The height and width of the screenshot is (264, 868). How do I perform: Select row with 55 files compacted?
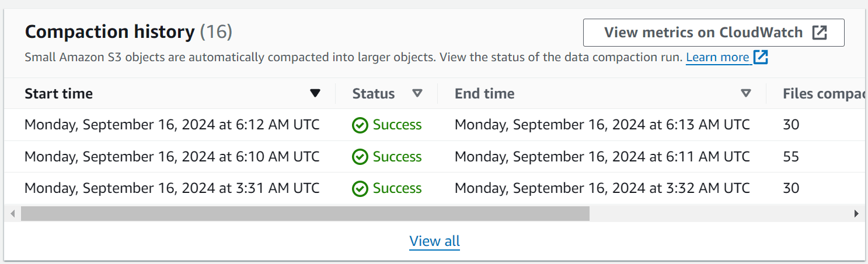791,157
